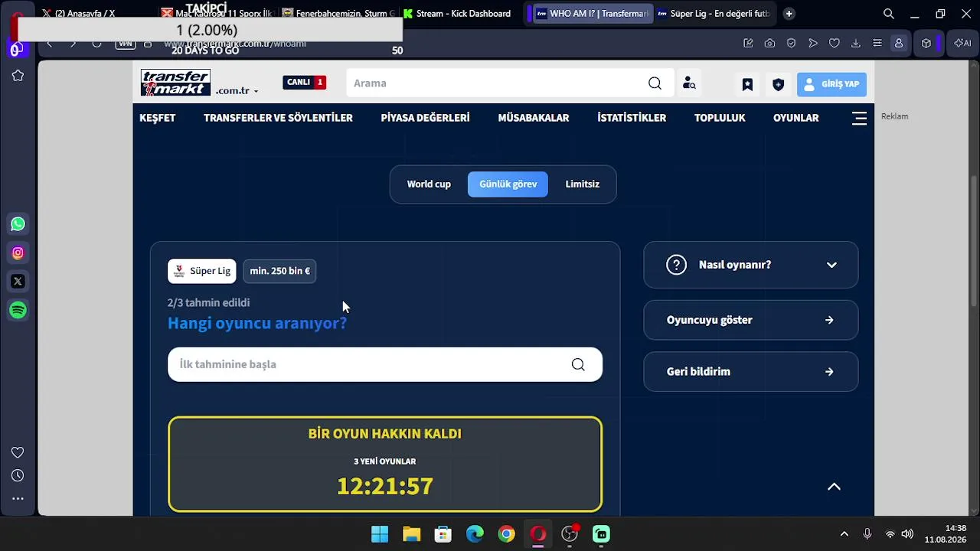980x551 pixels.
Task: Click the GİRİŞ YAP login button
Action: pyautogui.click(x=831, y=84)
